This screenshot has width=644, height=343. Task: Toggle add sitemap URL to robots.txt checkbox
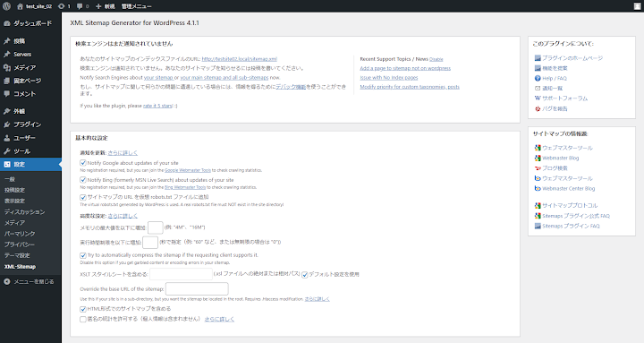coord(83,197)
